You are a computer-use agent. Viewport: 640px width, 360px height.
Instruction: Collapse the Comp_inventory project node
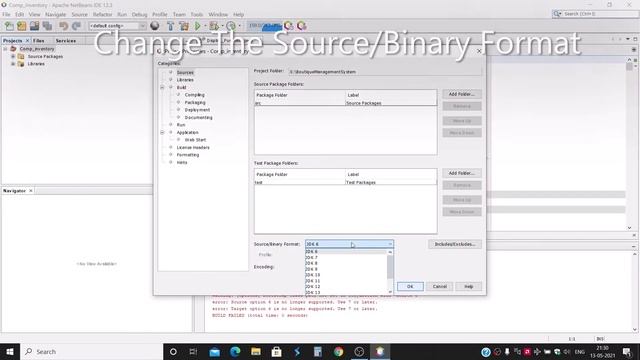click(5, 49)
